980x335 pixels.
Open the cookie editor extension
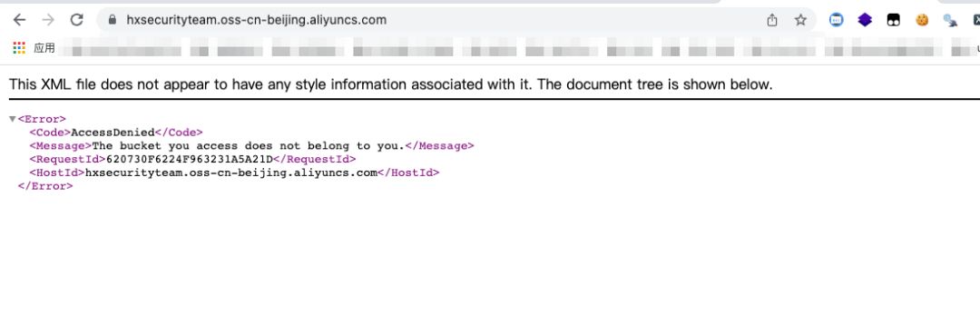[922, 20]
